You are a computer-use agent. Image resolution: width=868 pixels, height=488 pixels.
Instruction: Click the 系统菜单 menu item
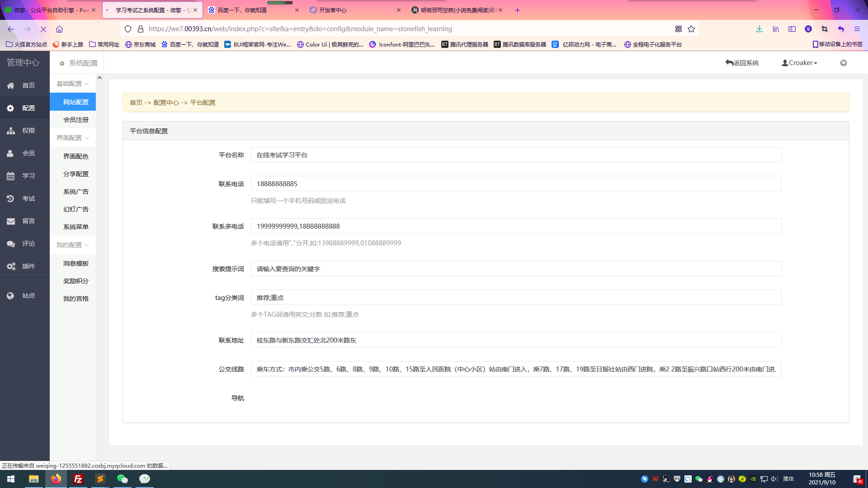click(75, 226)
